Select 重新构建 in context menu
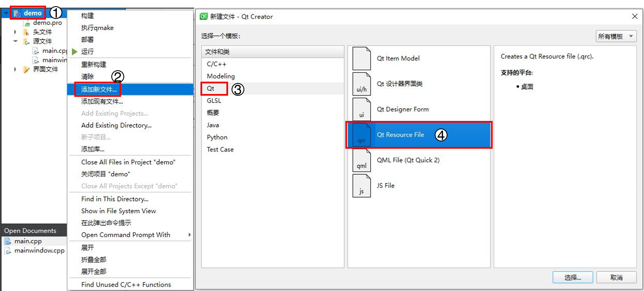 point(130,65)
